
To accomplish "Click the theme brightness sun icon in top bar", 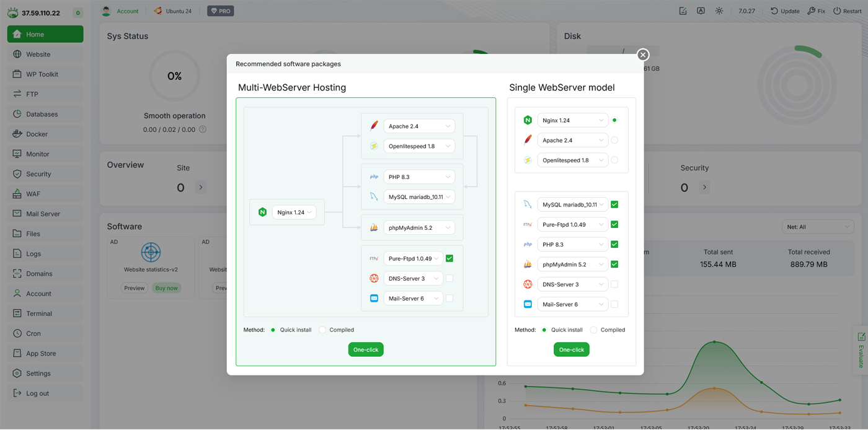I will (719, 11).
